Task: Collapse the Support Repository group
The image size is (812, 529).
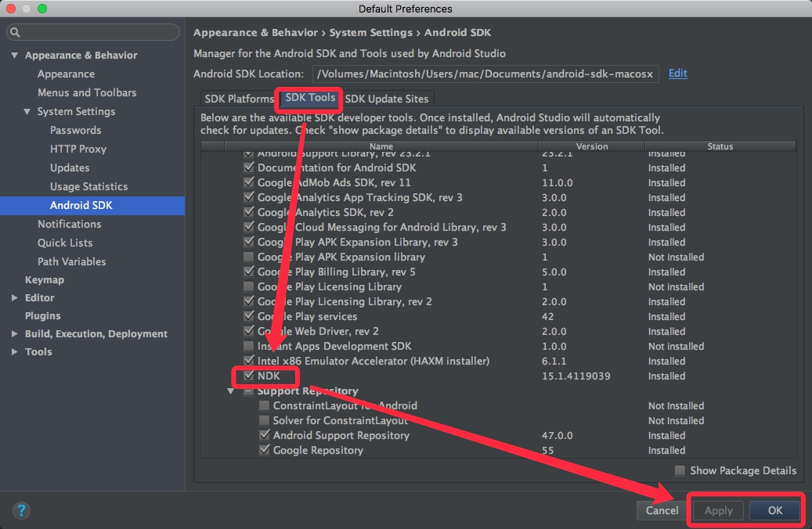Action: (230, 390)
